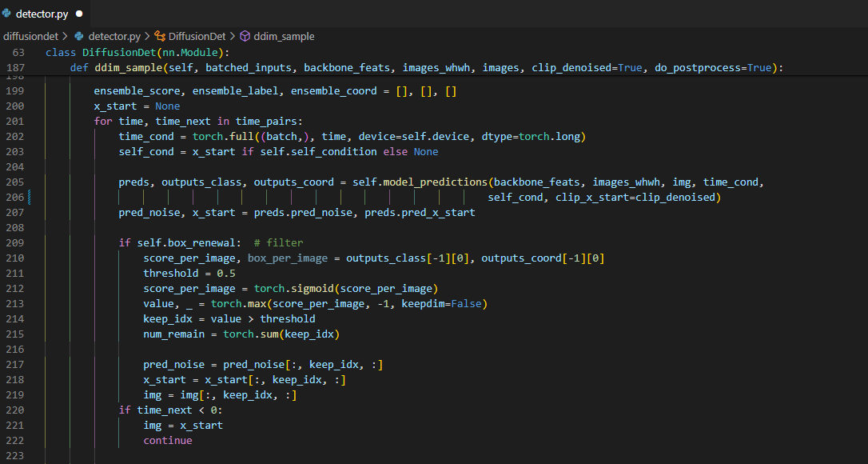Click the model_predictions method call on line 205

436,182
